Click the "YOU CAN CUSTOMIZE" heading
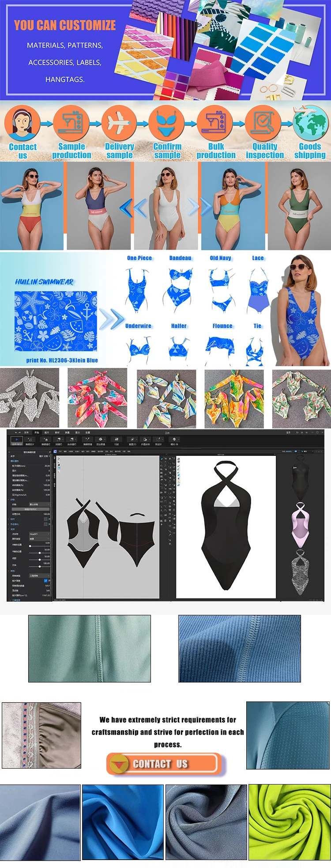 65,25
